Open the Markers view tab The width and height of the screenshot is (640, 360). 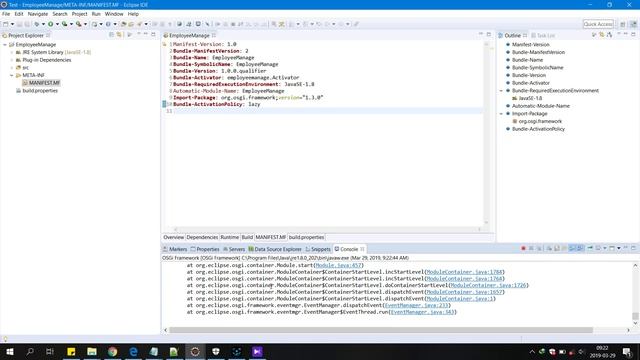tap(175, 249)
